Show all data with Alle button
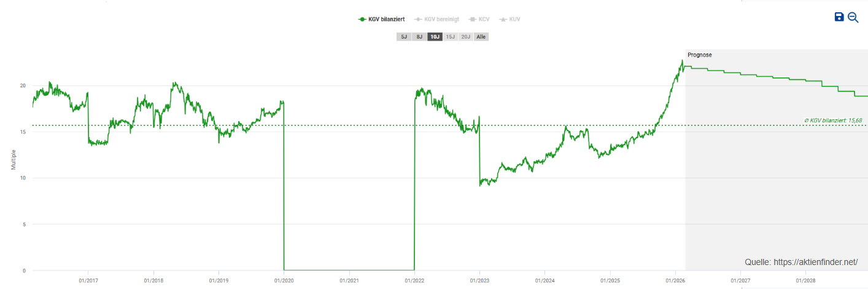This screenshot has width=868, height=289. tap(481, 37)
